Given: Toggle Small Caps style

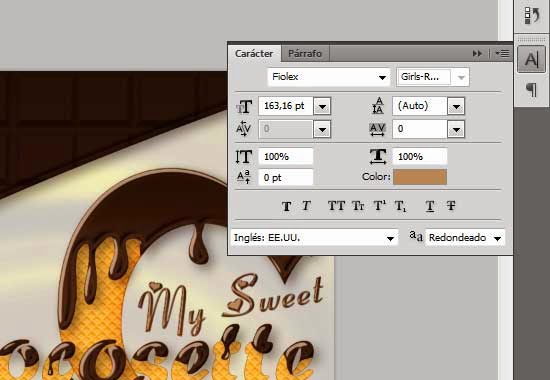Looking at the screenshot, I should (x=358, y=206).
